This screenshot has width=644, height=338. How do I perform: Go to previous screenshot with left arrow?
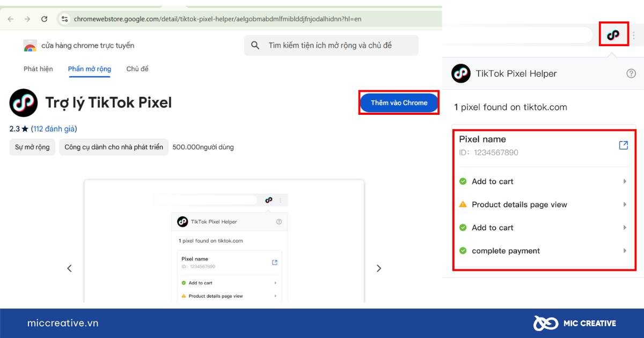point(69,268)
